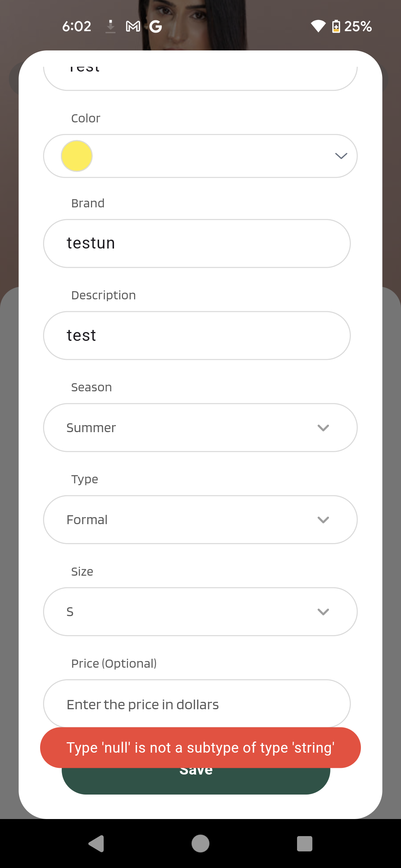The width and height of the screenshot is (401, 868).
Task: Expand the Color dropdown chevron
Action: [341, 156]
